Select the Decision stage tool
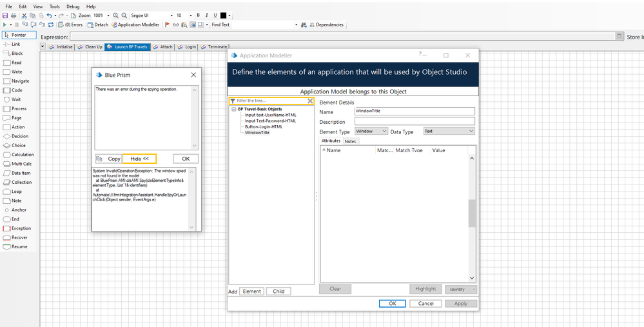The image size is (644, 327). (19, 136)
